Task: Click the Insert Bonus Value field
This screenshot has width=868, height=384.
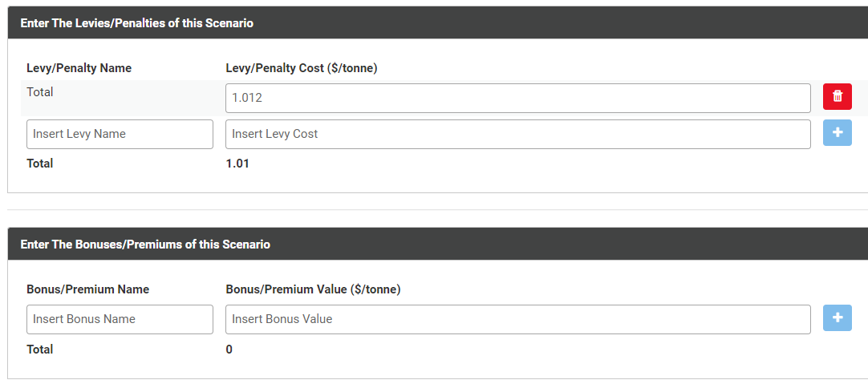Action: coord(517,319)
